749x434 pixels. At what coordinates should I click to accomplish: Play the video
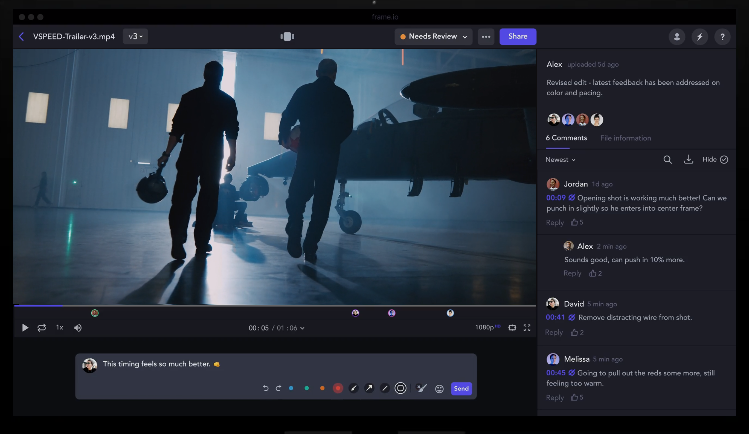(x=25, y=328)
